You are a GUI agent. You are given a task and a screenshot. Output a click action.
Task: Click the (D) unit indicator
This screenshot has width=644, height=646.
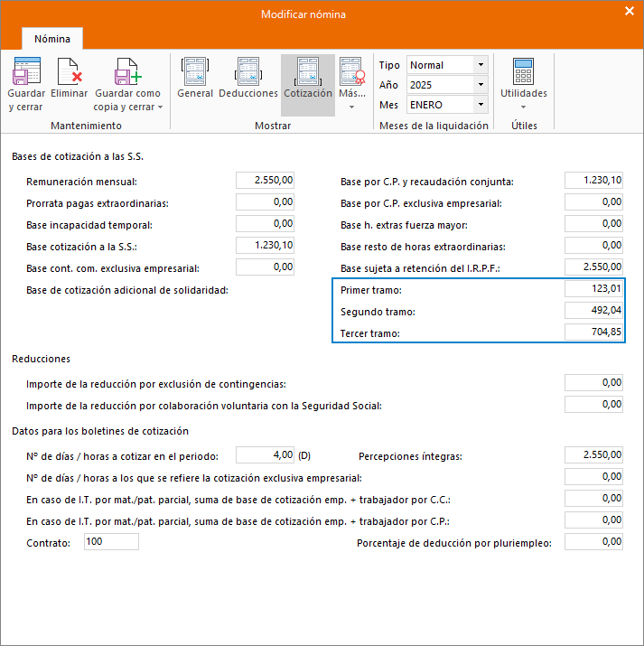[x=304, y=456]
